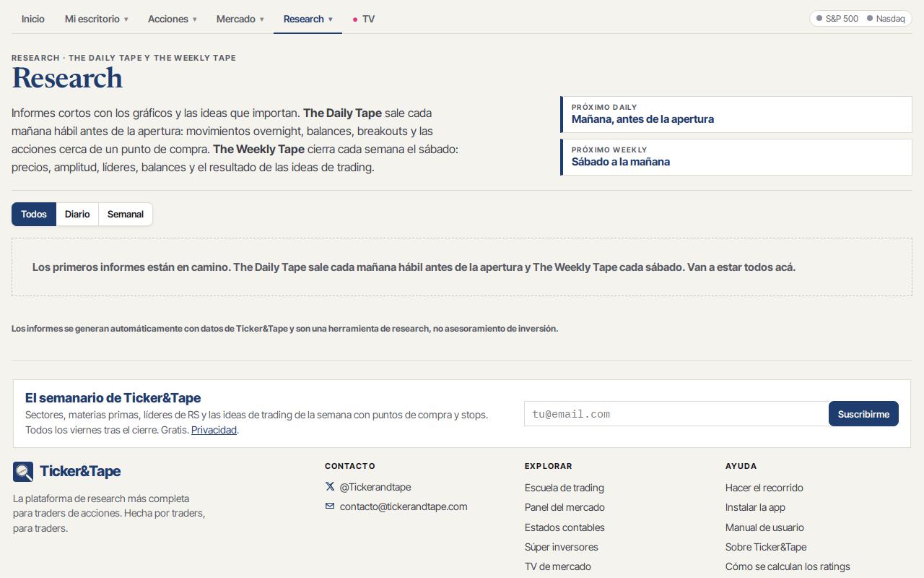The width and height of the screenshot is (924, 578).
Task: Open the TV section in the top nav
Action: pyautogui.click(x=369, y=19)
